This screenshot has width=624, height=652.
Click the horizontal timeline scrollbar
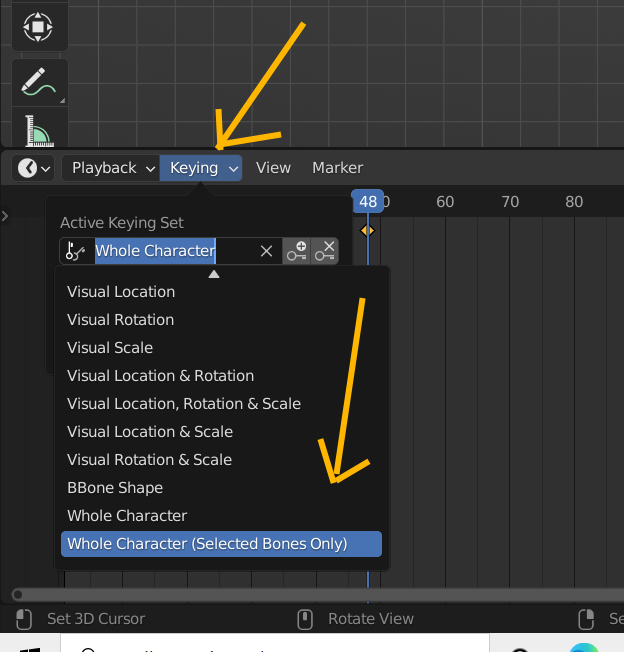(x=300, y=594)
